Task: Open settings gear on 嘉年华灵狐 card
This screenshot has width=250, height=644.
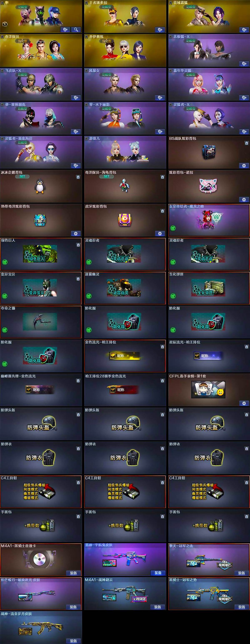Action: pyautogui.click(x=244, y=97)
